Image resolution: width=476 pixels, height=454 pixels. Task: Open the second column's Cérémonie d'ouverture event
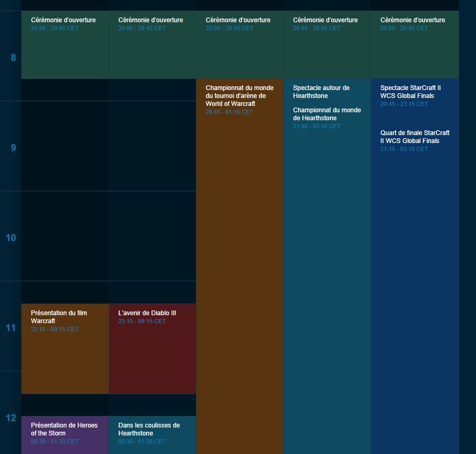152,44
